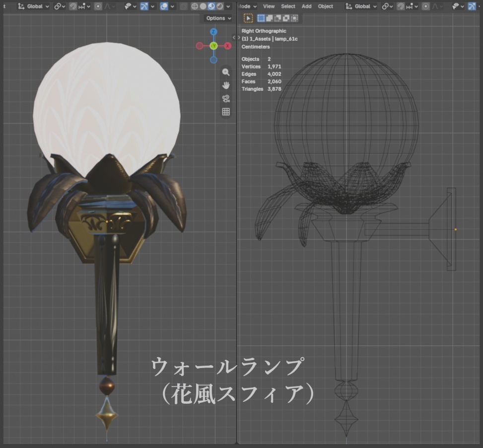This screenshot has height=448, width=483.
Task: Open overlays settings arrow in left viewport
Action: (x=172, y=6)
